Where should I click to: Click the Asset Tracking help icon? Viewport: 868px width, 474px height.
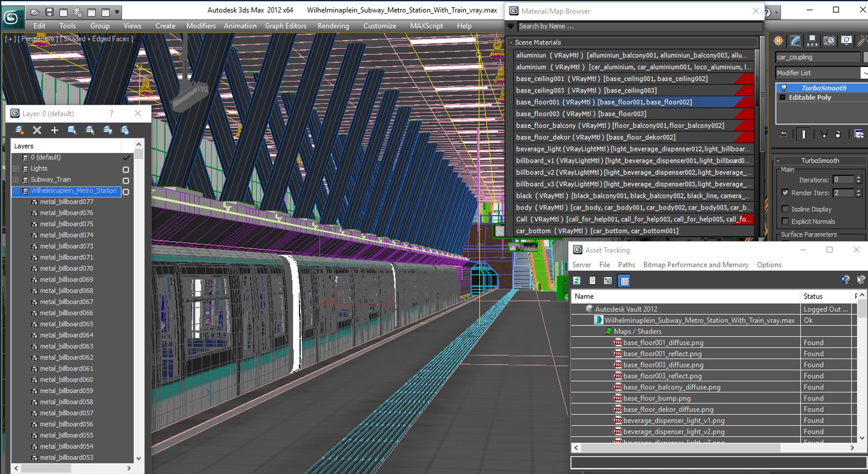(x=845, y=280)
